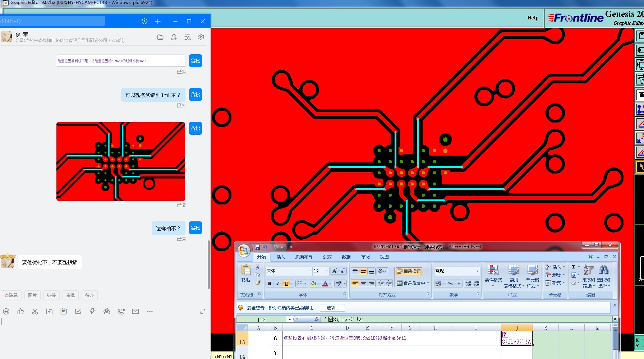Image resolution: width=644 pixels, height=359 pixels.
Task: Click the 审批 approval button in chat
Action: (70, 295)
